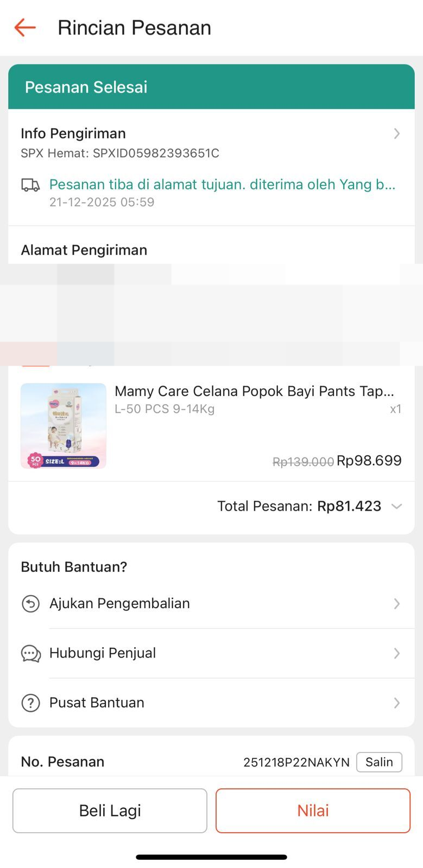Tap the question mark help icon
Screen dimensions: 423x868
[x=30, y=703]
